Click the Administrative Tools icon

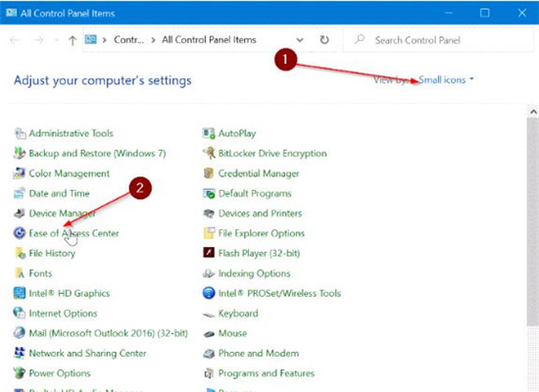(20, 133)
